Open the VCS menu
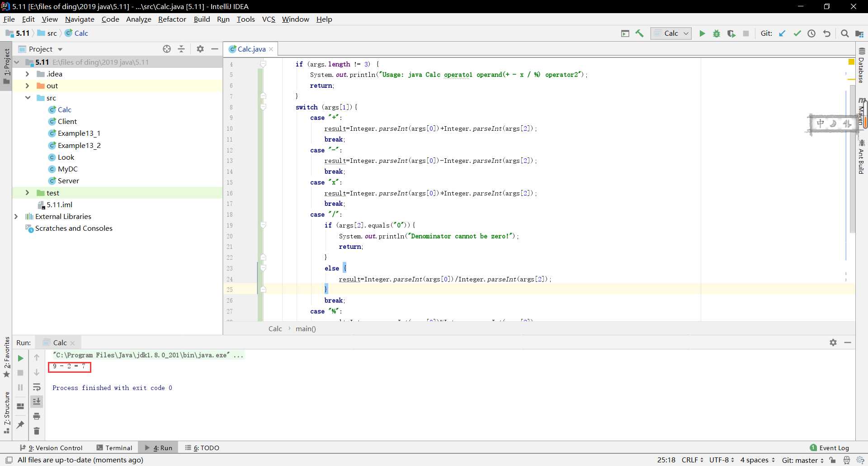The image size is (868, 466). (269, 19)
